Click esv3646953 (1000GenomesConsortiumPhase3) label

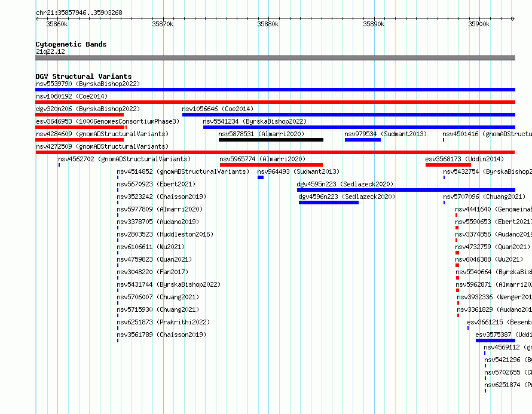[x=108, y=121]
